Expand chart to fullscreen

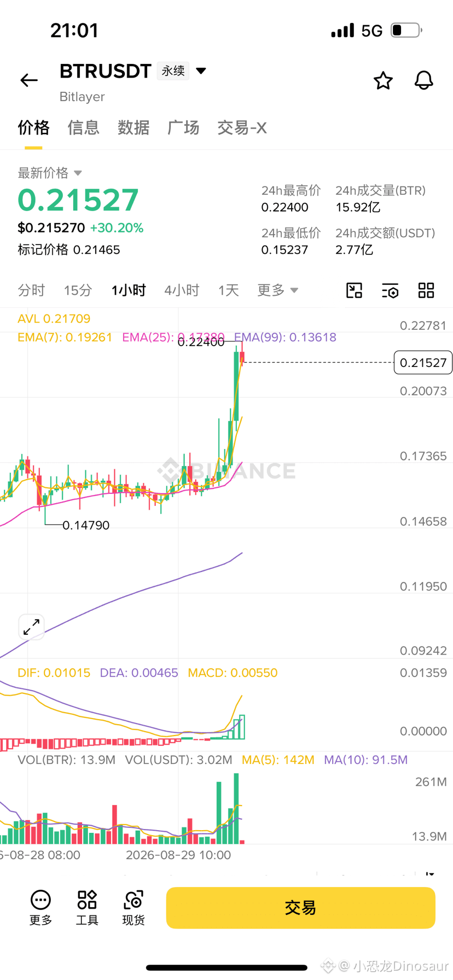[x=31, y=627]
